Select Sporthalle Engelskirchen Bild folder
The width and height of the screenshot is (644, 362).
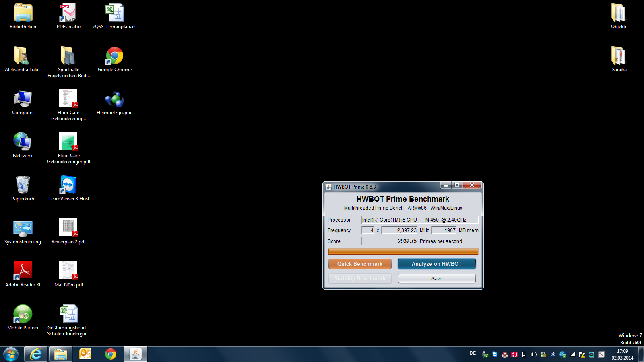pyautogui.click(x=69, y=62)
